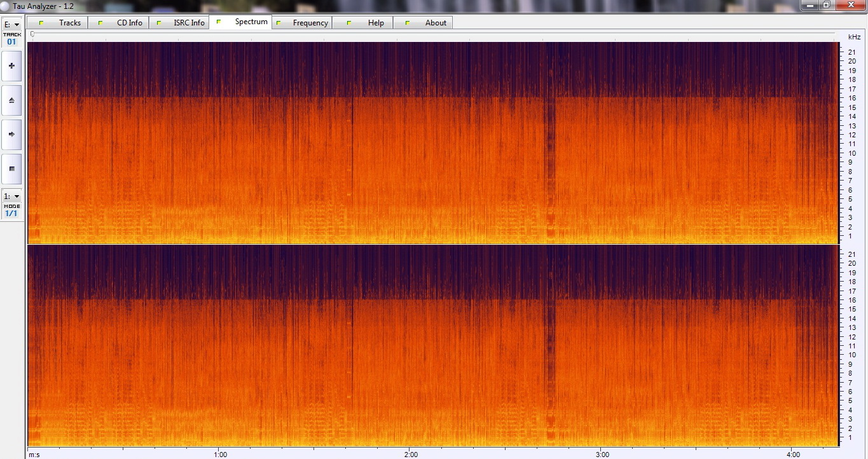Click the plus button in left sidebar
This screenshot has height=459, width=868.
[11, 65]
